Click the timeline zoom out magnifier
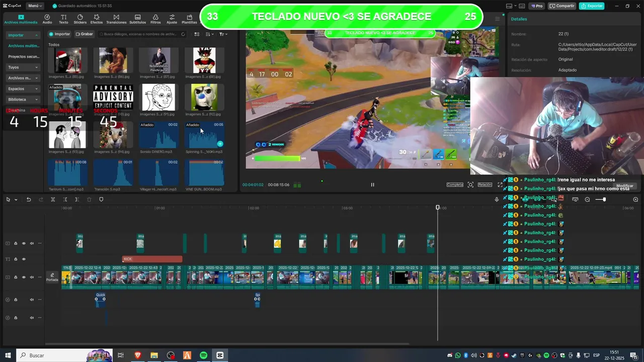The width and height of the screenshot is (644, 362). (x=587, y=200)
